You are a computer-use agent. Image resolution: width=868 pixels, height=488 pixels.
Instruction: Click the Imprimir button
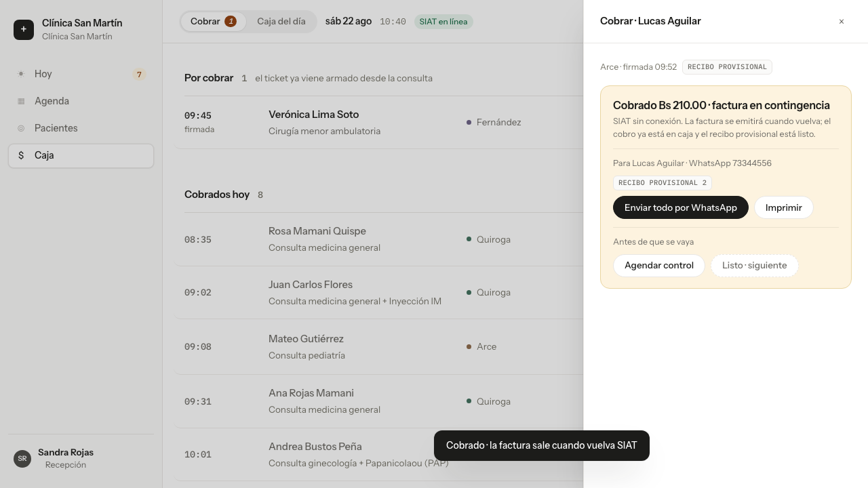coord(784,207)
